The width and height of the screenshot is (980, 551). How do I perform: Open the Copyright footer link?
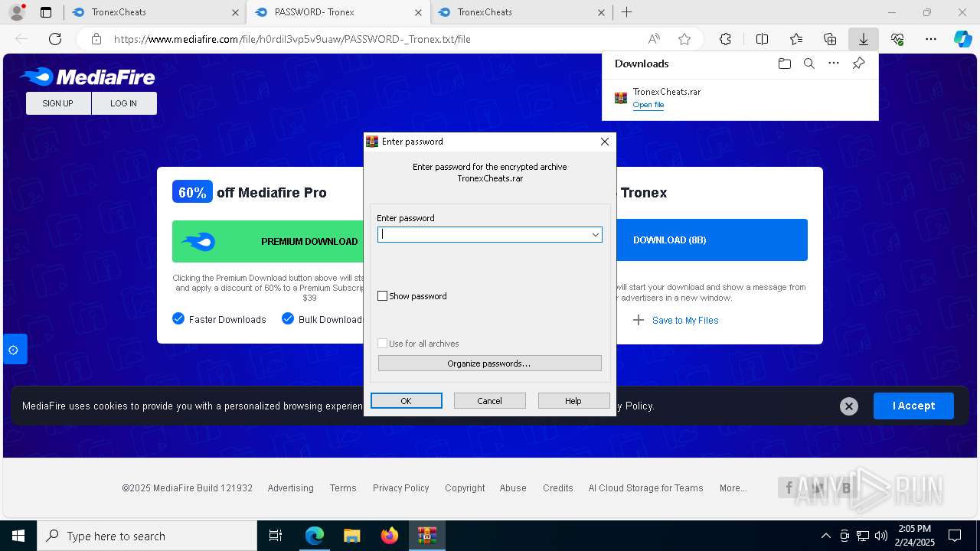tap(465, 488)
